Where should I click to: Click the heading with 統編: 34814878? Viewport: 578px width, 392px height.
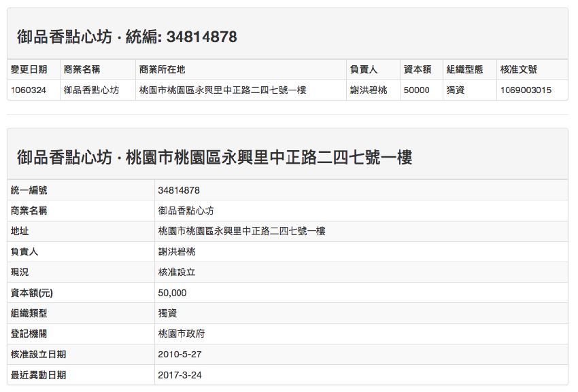(x=126, y=37)
